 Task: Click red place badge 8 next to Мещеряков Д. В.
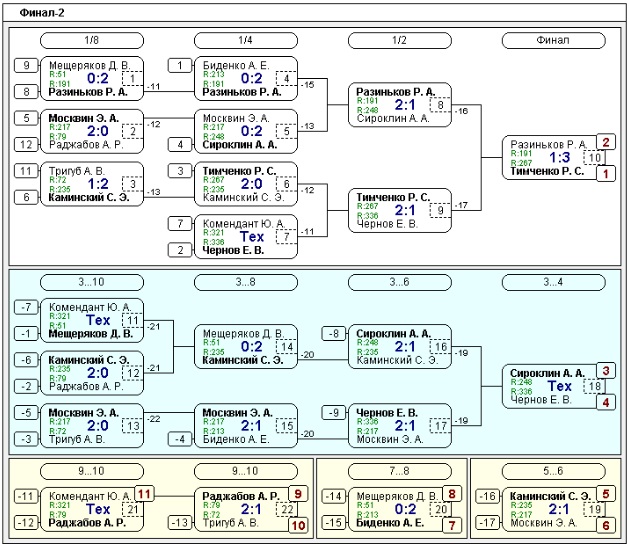[x=452, y=494]
